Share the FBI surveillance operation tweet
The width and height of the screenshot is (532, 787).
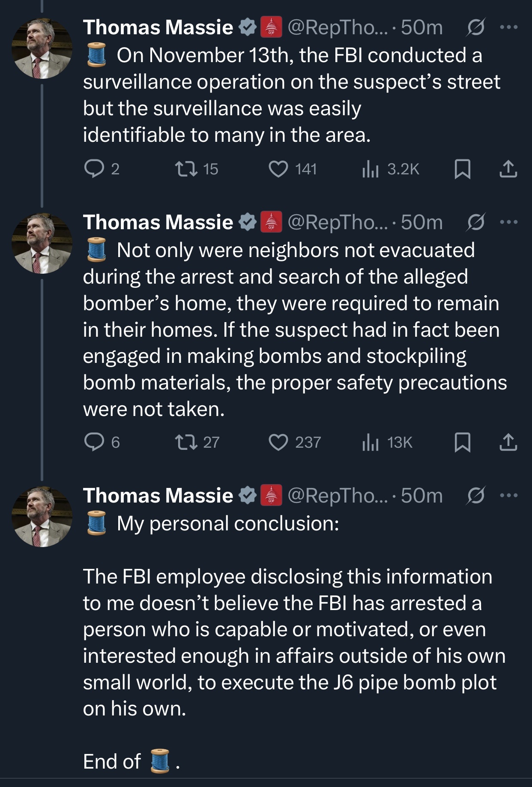[508, 169]
